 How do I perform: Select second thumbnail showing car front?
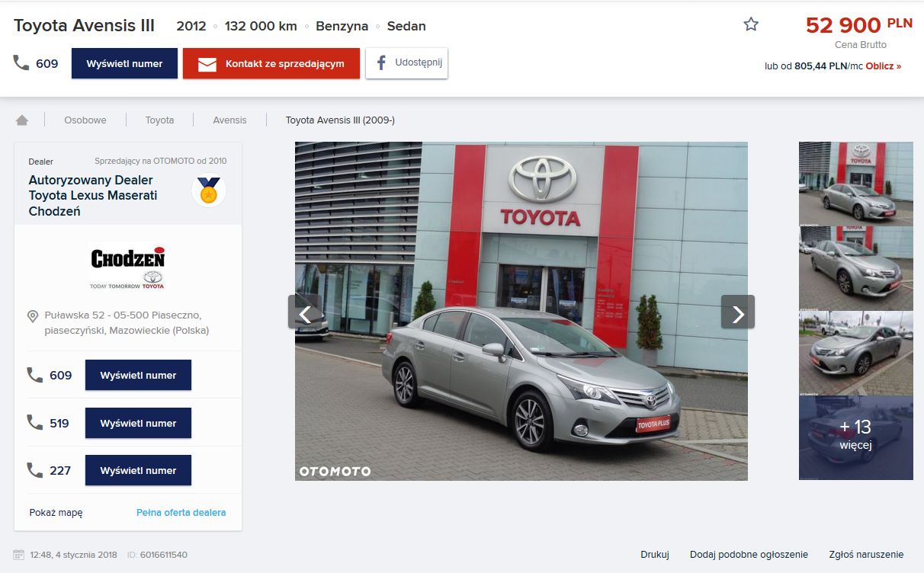855,268
